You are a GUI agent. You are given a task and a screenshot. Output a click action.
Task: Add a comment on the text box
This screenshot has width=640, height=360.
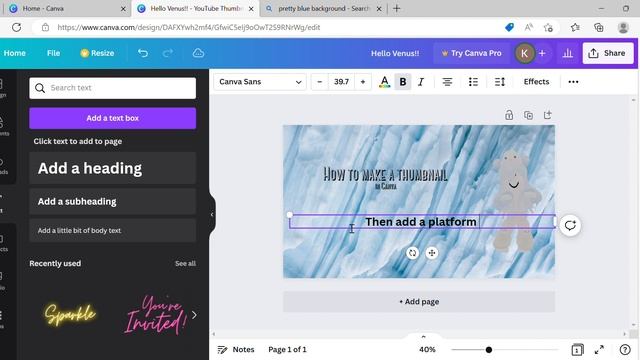tap(570, 225)
